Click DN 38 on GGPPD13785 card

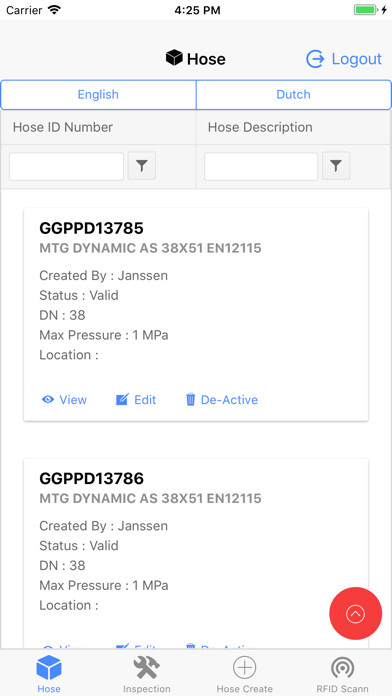point(63,316)
